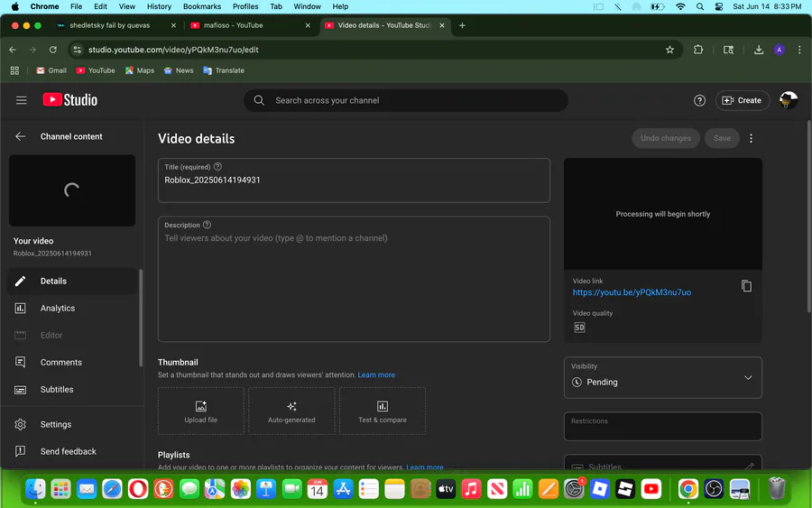Image resolution: width=812 pixels, height=508 pixels.
Task: Click the site info icon in address bar
Action: click(x=78, y=50)
